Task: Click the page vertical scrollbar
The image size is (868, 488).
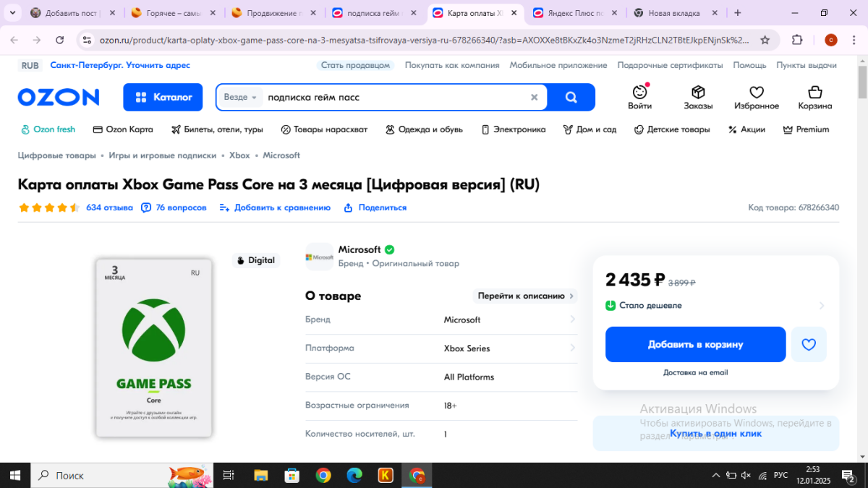Action: click(x=862, y=82)
